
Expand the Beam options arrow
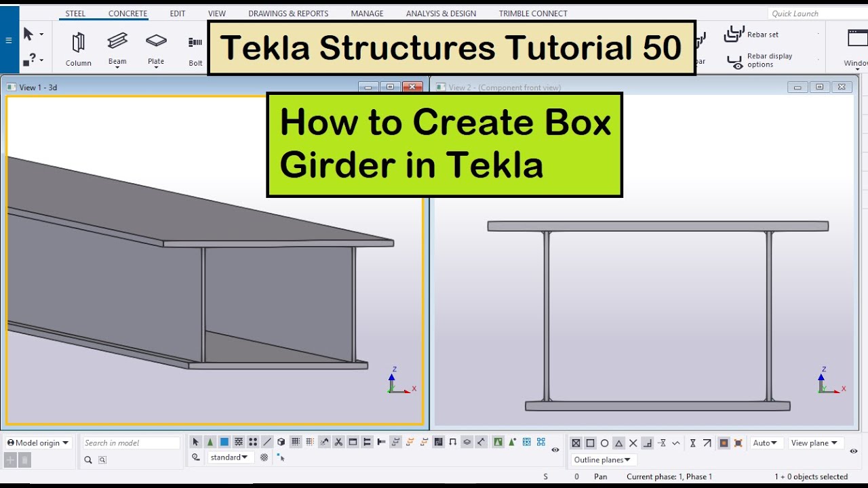point(117,68)
